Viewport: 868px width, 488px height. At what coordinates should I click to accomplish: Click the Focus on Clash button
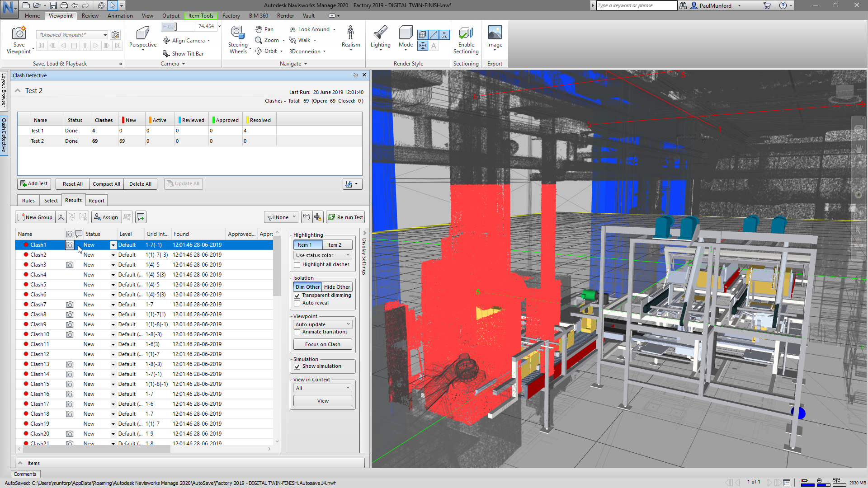(x=322, y=344)
